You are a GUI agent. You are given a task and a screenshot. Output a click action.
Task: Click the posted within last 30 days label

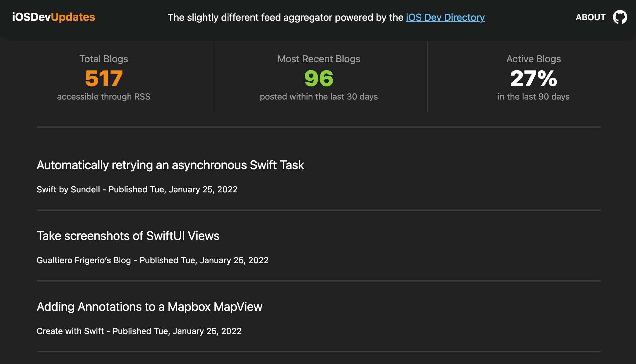(319, 96)
